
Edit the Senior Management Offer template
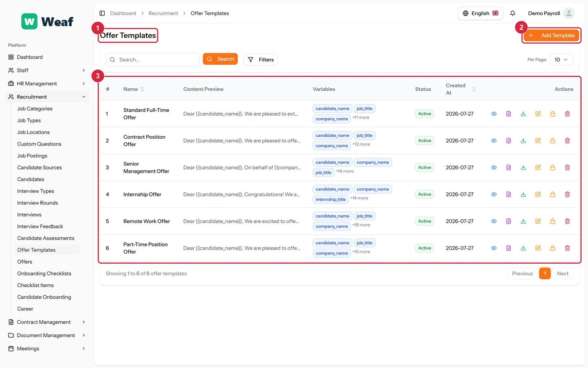point(538,168)
